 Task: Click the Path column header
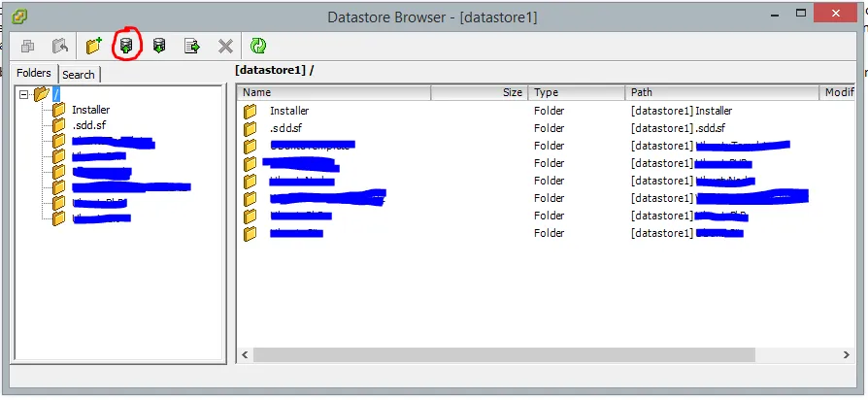pyautogui.click(x=721, y=92)
